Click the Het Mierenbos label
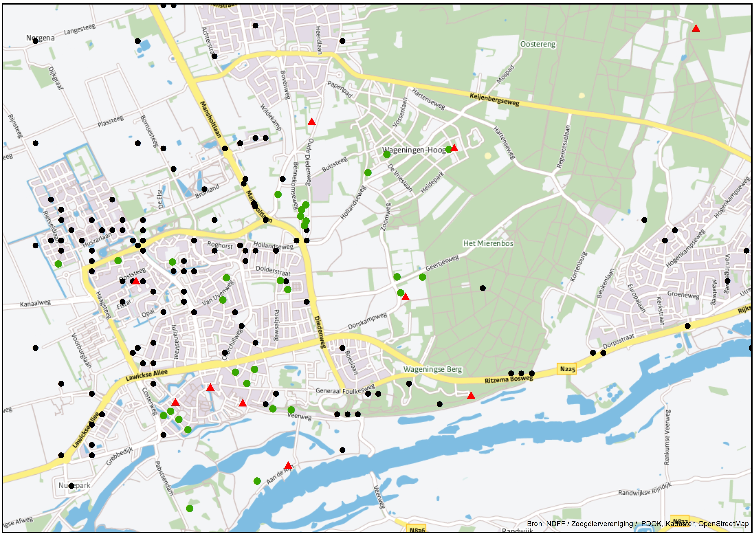This screenshot has width=756, height=535. 488,243
